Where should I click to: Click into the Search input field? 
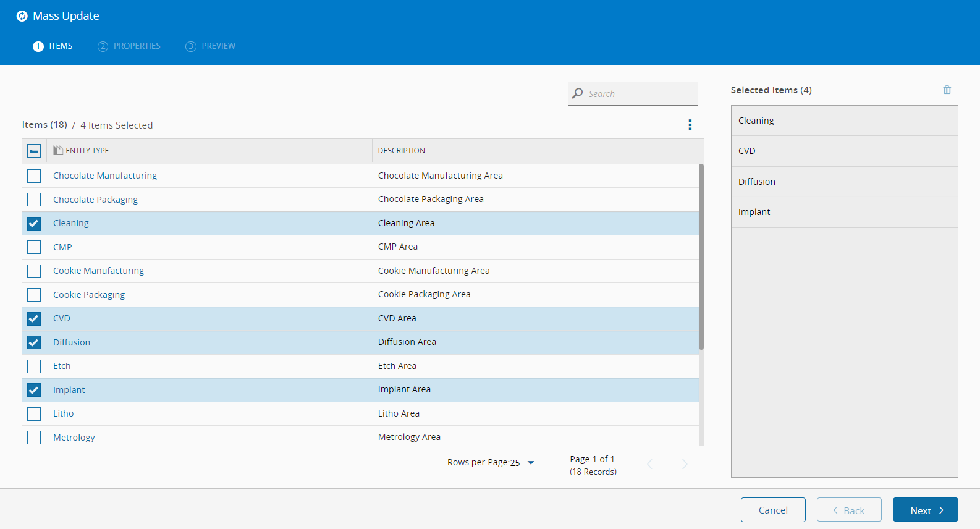[x=640, y=94]
